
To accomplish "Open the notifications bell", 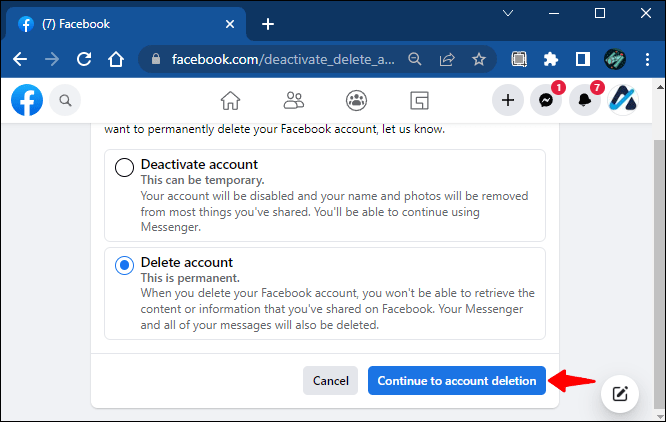I will (x=584, y=101).
